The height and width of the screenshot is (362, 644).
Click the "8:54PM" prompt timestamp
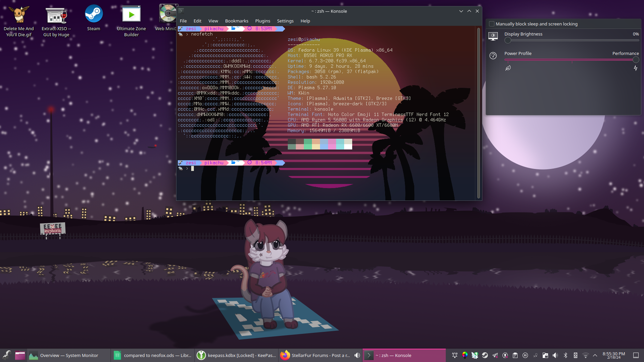pos(263,163)
